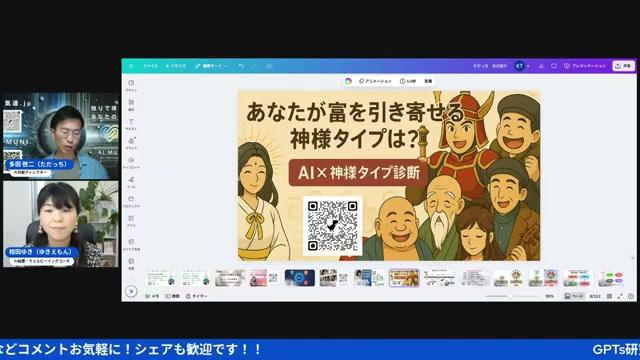The width and height of the screenshot is (640, 360).
Task: Click the 相田ゆき (ゆきえもん) name label
Action: 41,252
